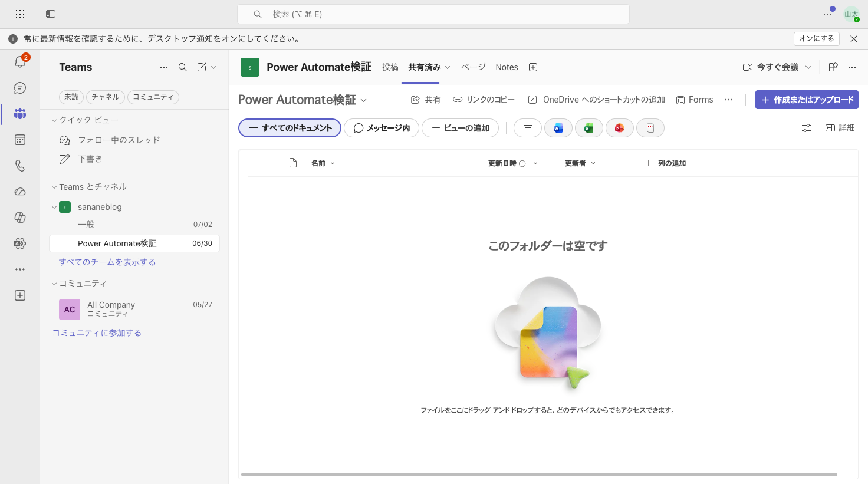868x484 pixels.
Task: Switch to the Notes tab
Action: pos(507,67)
